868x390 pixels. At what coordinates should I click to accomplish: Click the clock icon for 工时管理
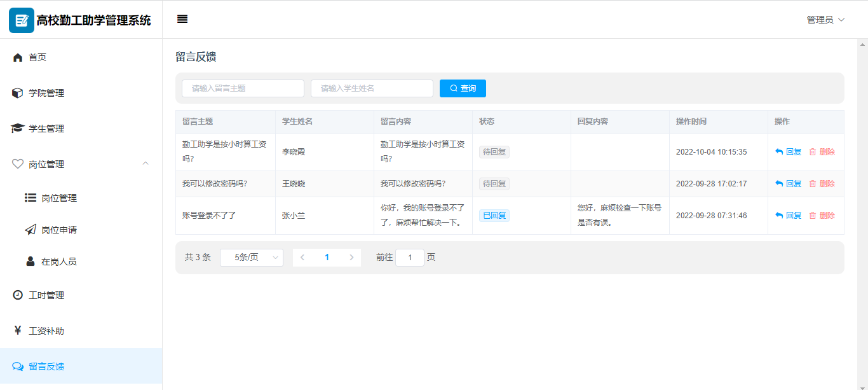18,295
